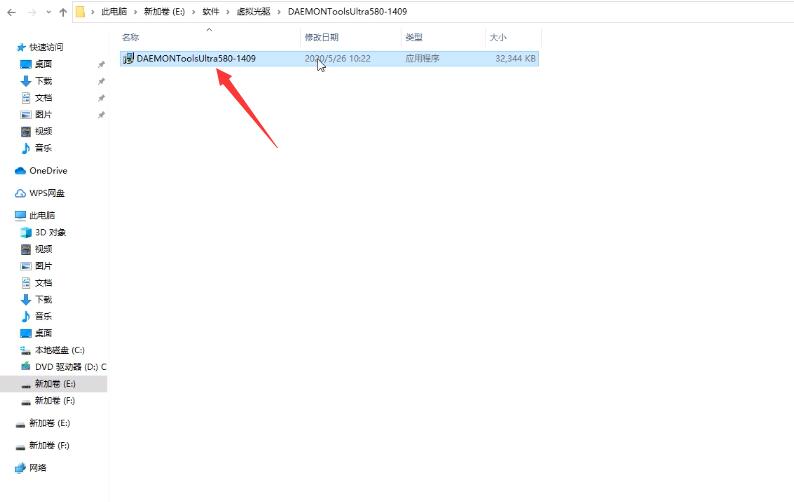Open 文档 under 快速访问
The width and height of the screenshot is (794, 502).
[43, 97]
